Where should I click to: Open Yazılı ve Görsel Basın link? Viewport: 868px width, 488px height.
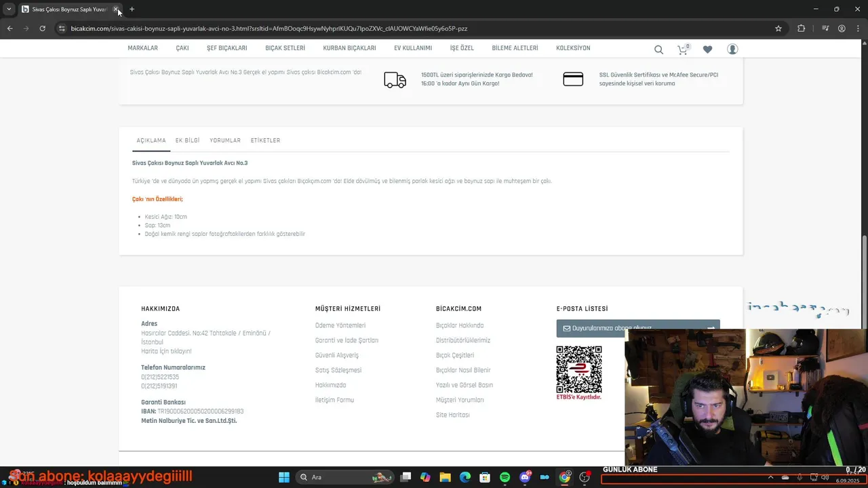tap(465, 385)
